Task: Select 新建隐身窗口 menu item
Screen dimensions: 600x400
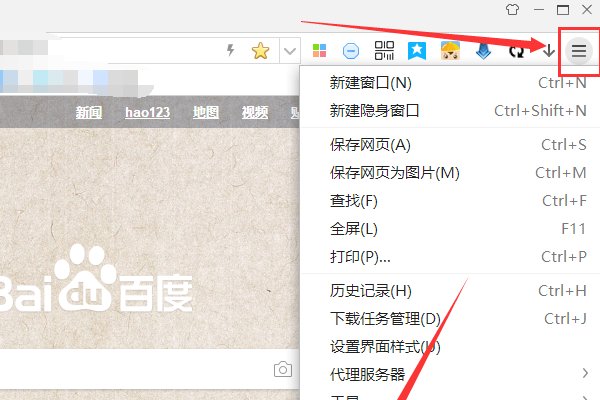Action: pos(450,111)
